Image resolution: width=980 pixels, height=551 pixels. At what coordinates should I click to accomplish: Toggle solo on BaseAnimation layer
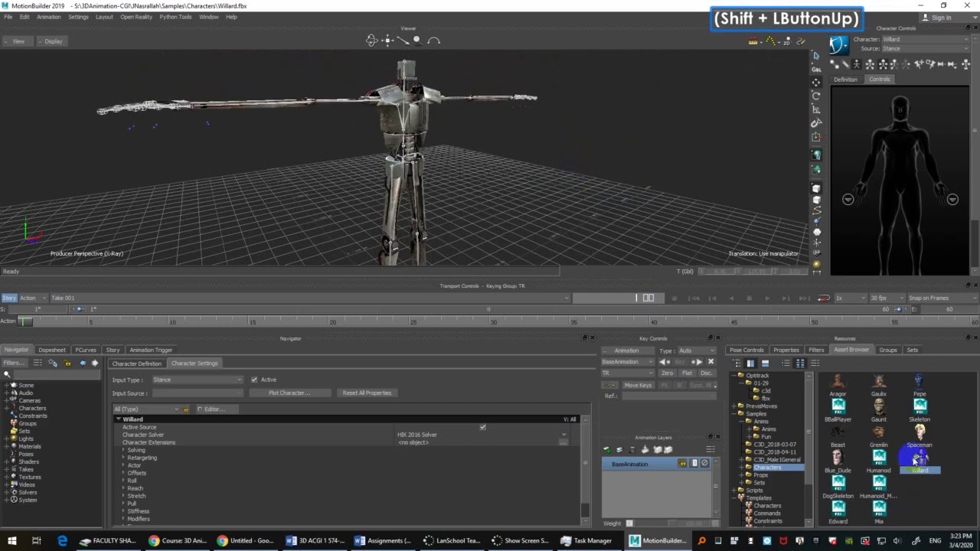point(694,464)
